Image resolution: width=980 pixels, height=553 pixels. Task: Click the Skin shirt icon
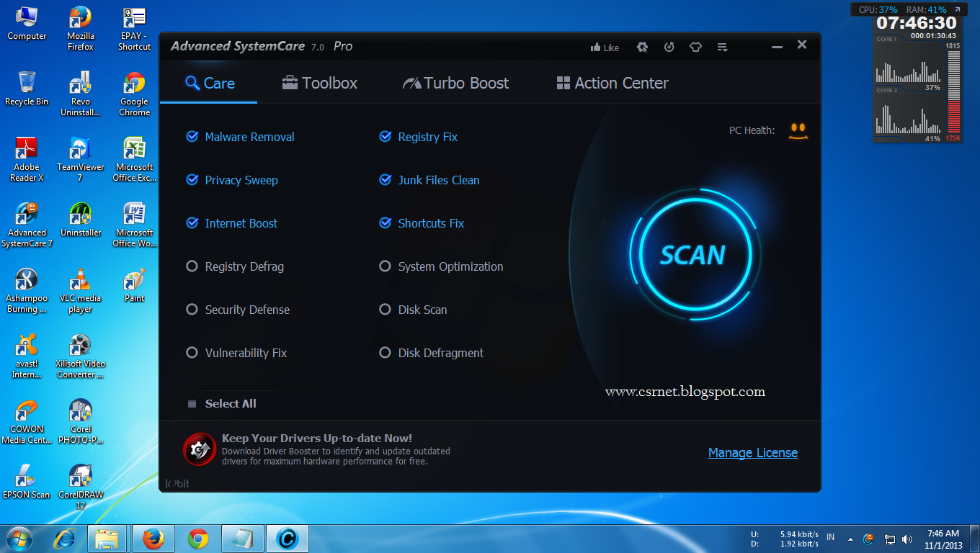tap(695, 47)
